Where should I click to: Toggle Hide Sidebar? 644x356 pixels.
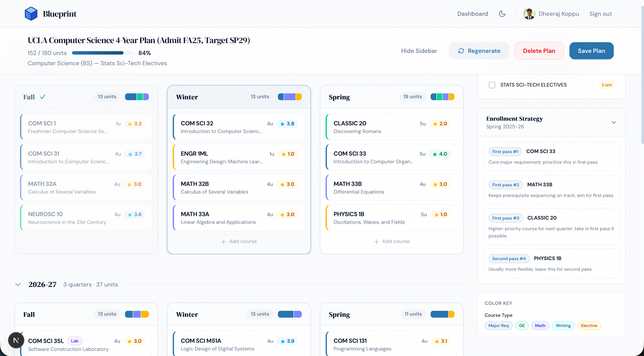point(419,51)
